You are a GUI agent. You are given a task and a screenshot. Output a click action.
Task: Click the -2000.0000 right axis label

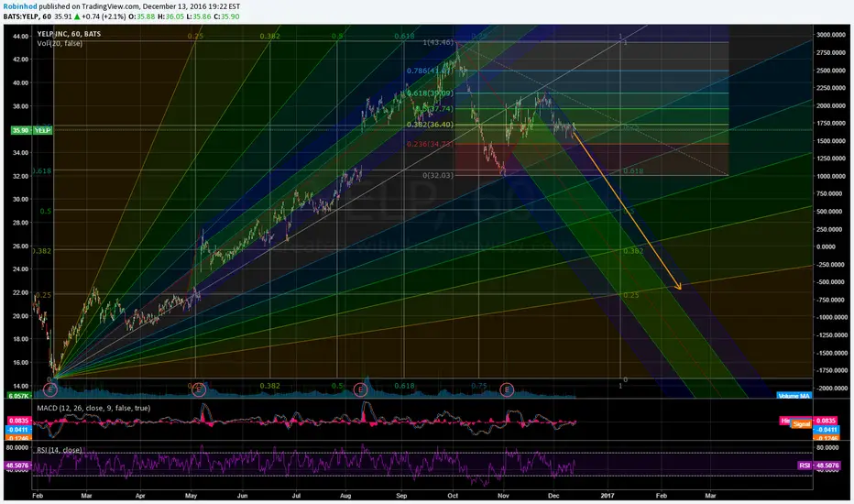click(830, 388)
